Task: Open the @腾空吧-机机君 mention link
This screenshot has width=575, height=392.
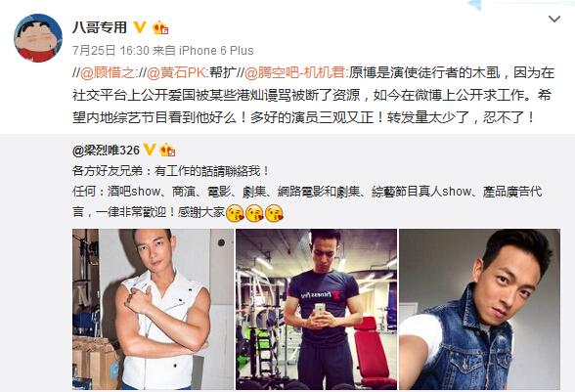Action: point(294,72)
